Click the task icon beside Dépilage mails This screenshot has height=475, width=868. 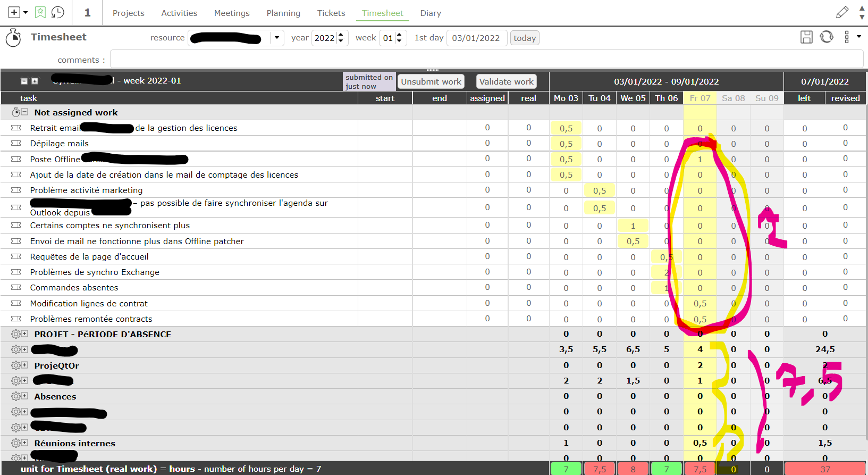pos(16,144)
